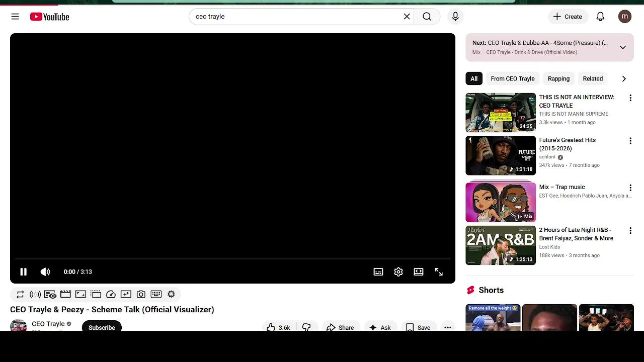Open options for Future's Greatest Hits video
This screenshot has height=362, width=644.
(630, 141)
